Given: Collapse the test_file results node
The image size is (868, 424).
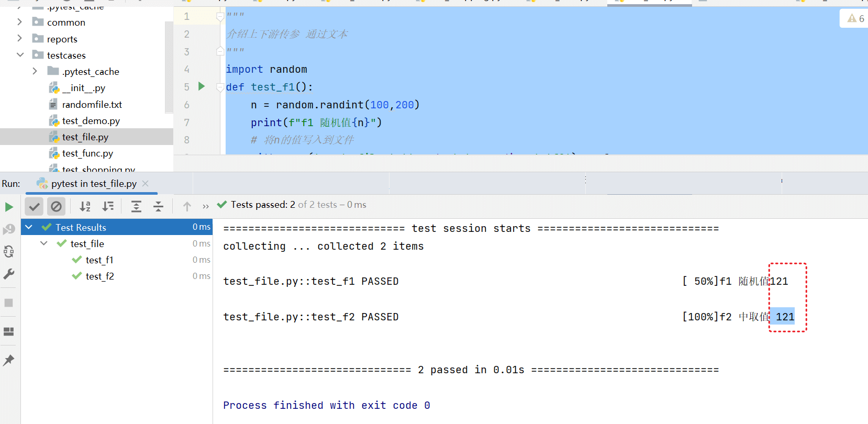Looking at the screenshot, I should coord(44,243).
